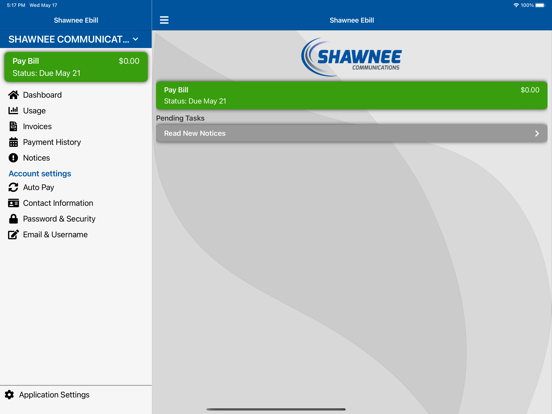Screen dimensions: 552x414
Task: Open Application Settings at sidebar bottom
Action: (x=54, y=395)
